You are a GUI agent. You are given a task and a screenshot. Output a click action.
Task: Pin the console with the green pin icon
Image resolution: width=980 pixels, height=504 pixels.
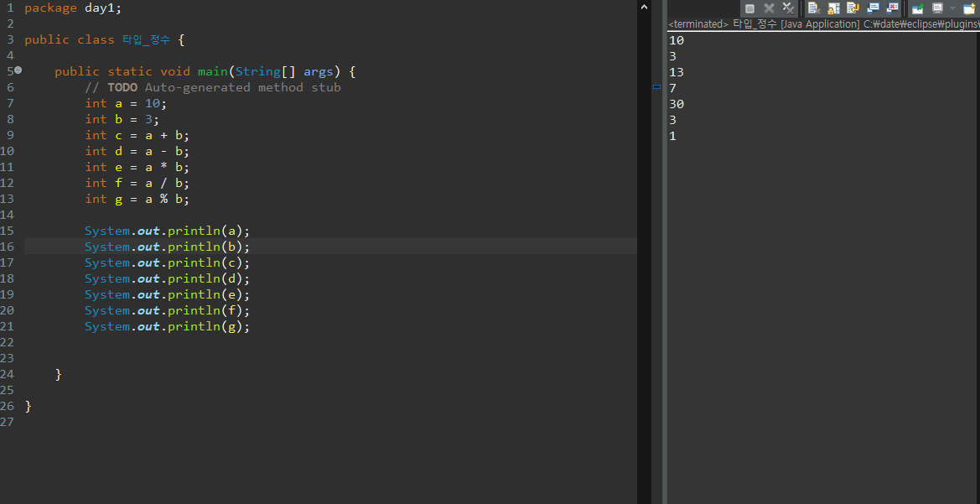(x=917, y=8)
